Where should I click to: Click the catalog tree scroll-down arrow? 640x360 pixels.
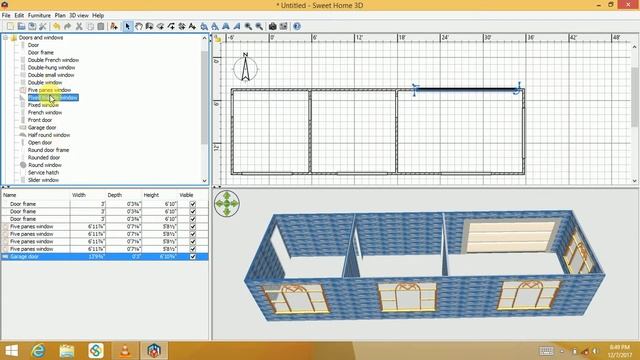pyautogui.click(x=205, y=181)
